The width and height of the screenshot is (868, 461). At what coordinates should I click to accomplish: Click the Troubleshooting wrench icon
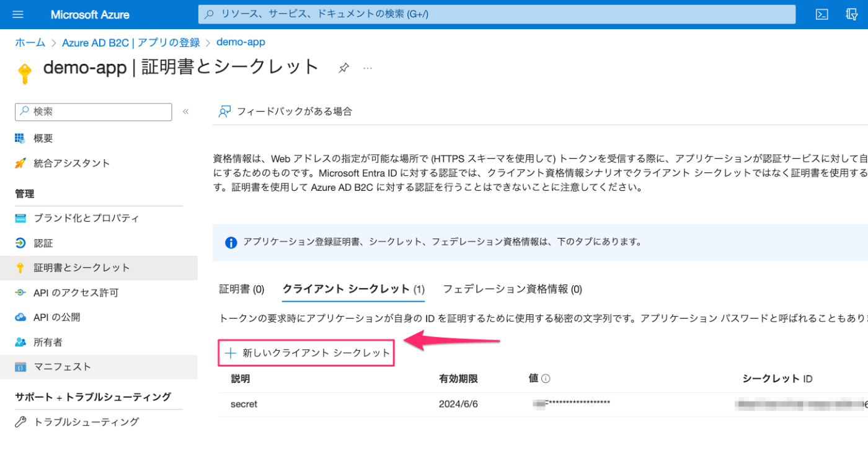coord(20,422)
